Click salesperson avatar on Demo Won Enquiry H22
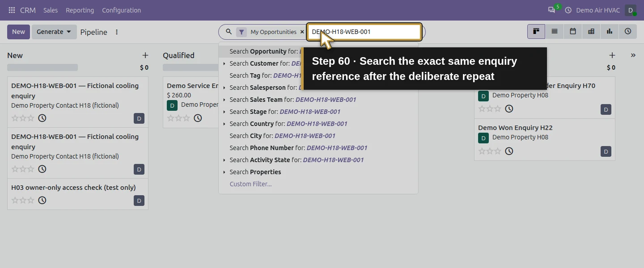Screen dimensions: 644x268 point(606,151)
